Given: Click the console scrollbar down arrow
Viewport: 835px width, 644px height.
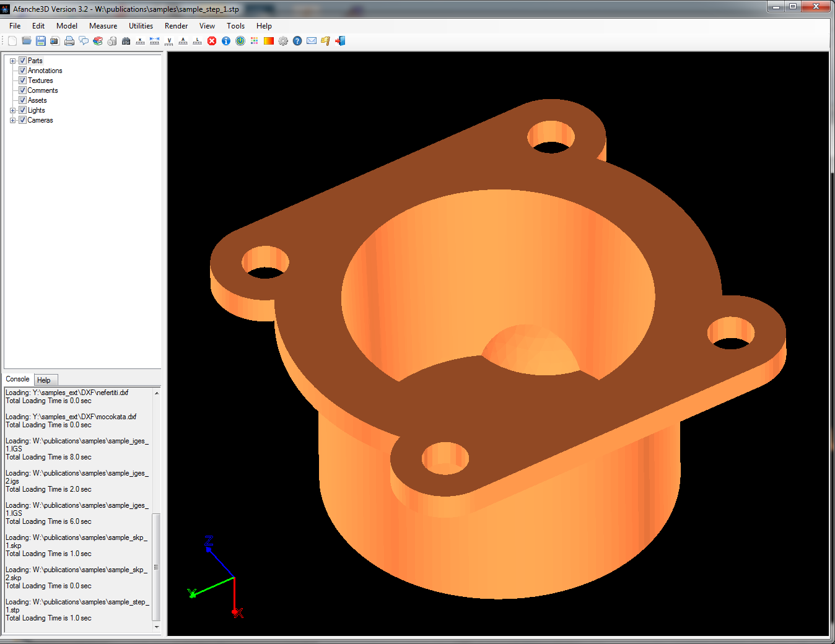Looking at the screenshot, I should [157, 627].
